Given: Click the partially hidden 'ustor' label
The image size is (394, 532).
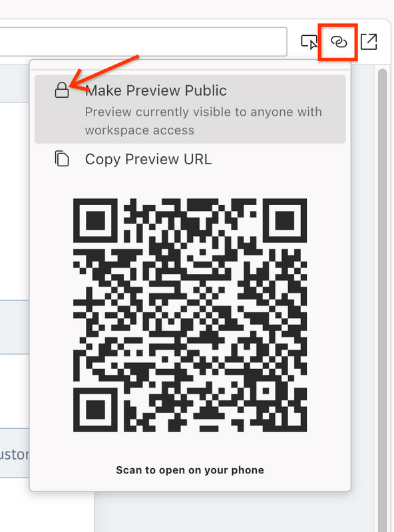Looking at the screenshot, I should point(15,454).
